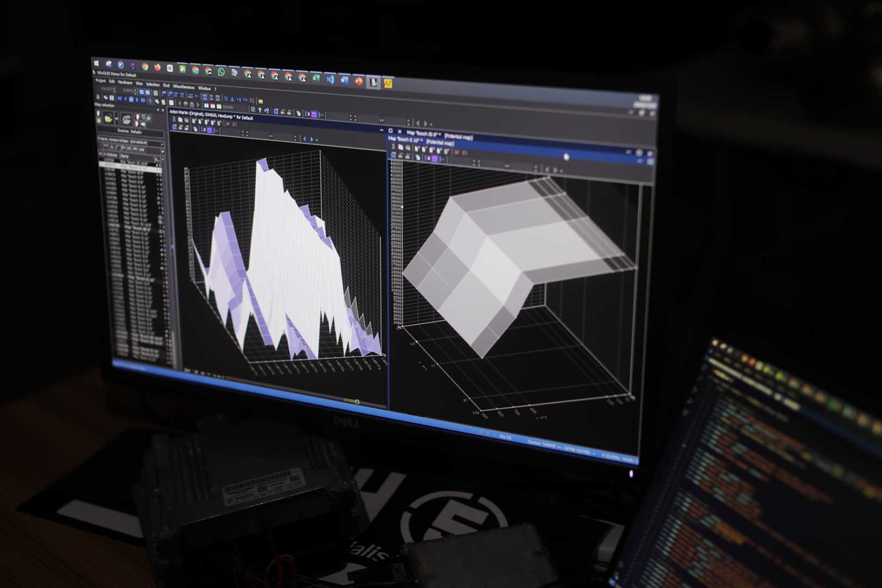Open WhatsApp from the taskbar

221,72
